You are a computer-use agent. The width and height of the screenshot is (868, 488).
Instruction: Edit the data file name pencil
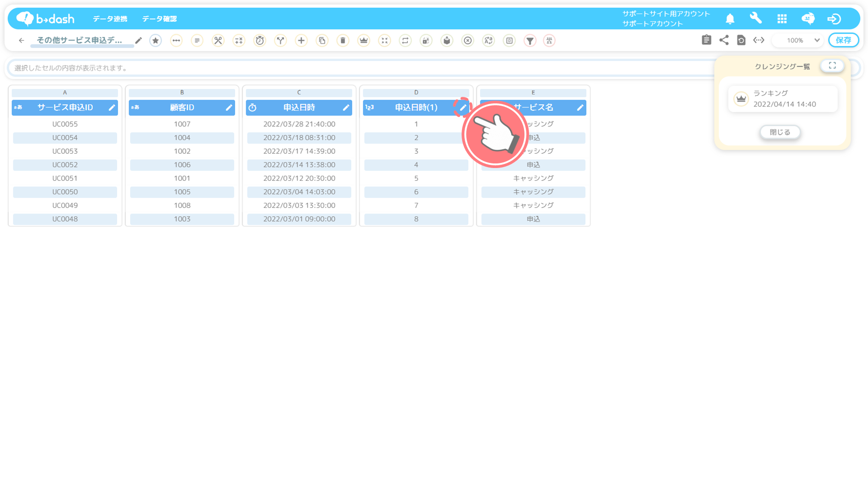pos(138,40)
